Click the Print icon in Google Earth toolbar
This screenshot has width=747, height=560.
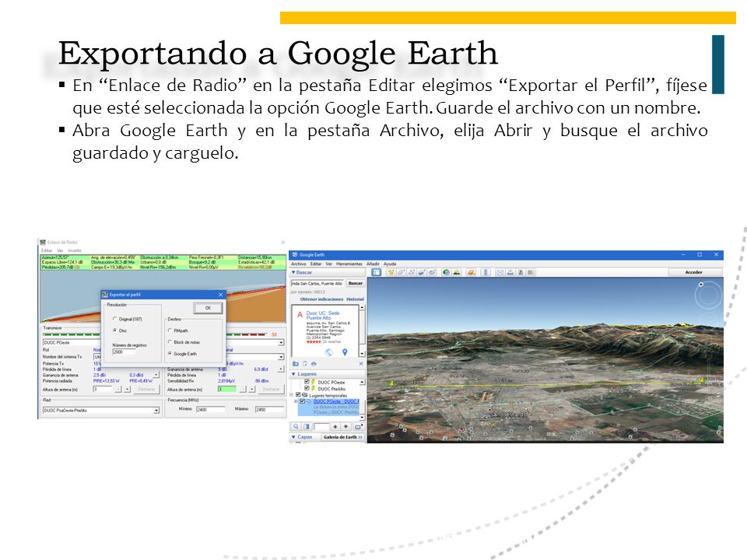tap(510, 272)
